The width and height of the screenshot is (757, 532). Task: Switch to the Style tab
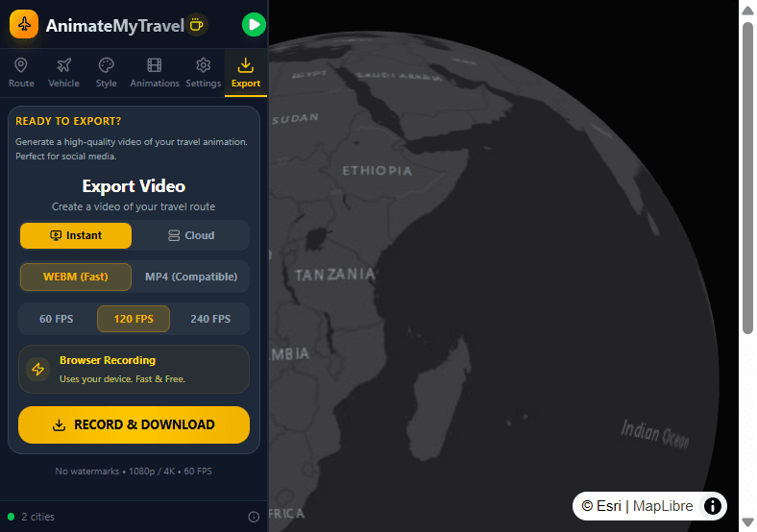(x=107, y=73)
